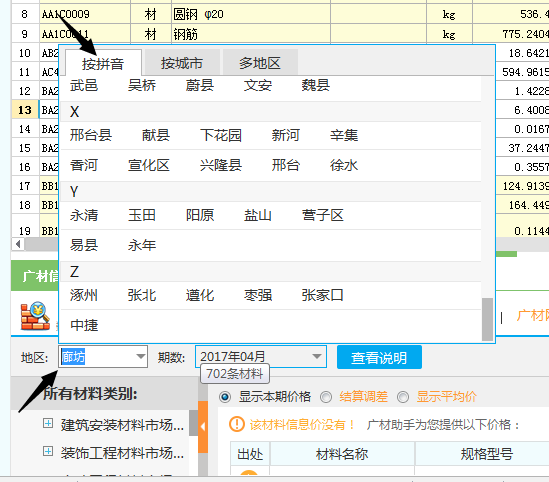
Task: Open the 期数 dropdown 2017年04月
Action: tap(261, 357)
